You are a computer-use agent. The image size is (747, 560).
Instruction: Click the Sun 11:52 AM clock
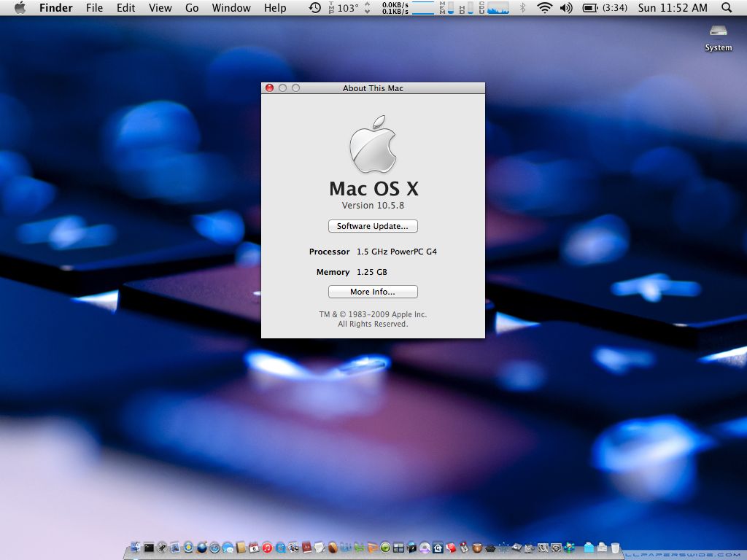pyautogui.click(x=673, y=7)
